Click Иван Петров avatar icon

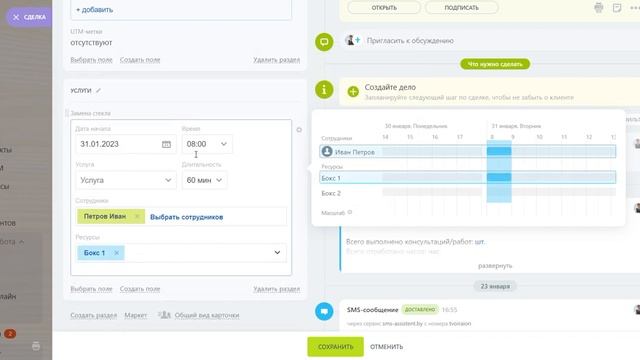click(327, 151)
